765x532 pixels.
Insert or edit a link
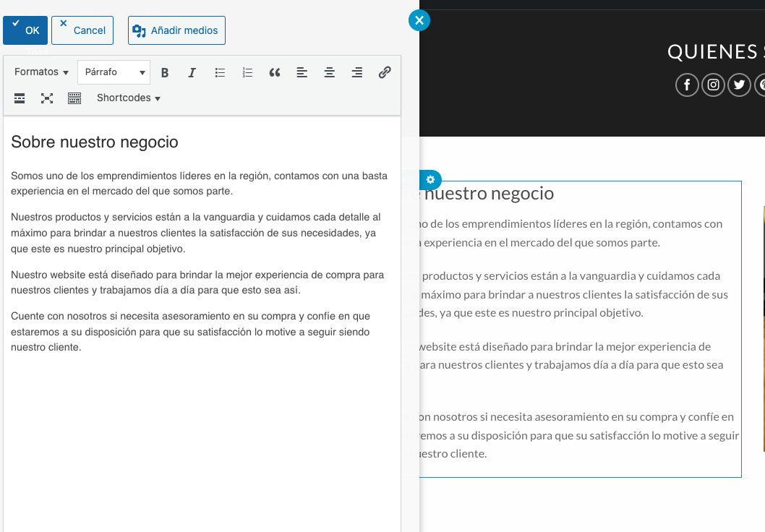tap(385, 72)
